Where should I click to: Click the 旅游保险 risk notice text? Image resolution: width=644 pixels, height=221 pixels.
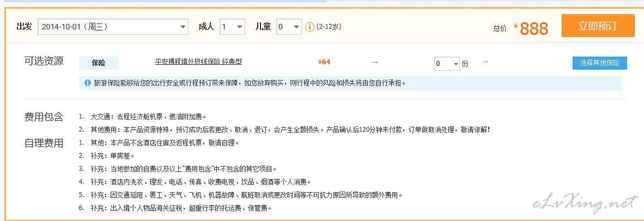click(250, 83)
